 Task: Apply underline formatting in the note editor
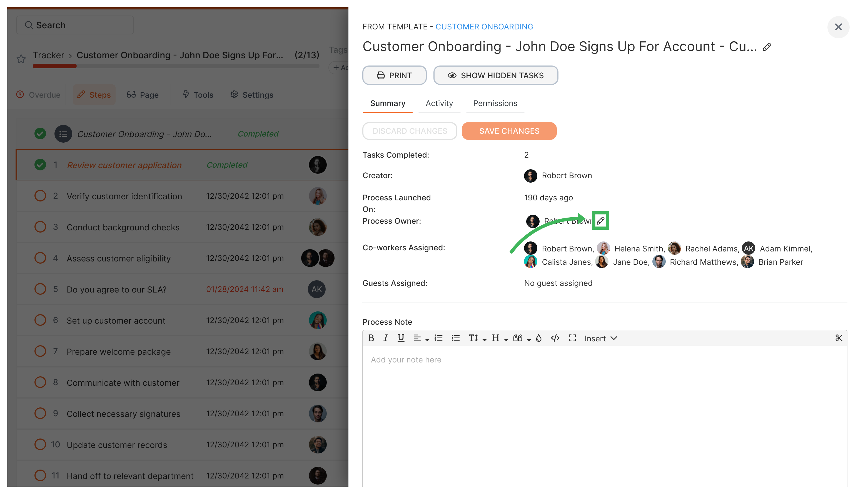401,338
